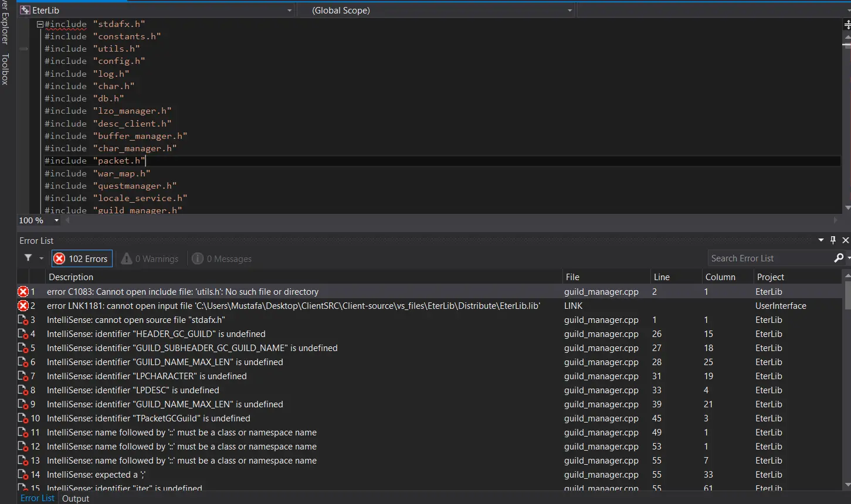Toggle the 102 Errors filter
This screenshot has width=851, height=504.
pos(82,258)
